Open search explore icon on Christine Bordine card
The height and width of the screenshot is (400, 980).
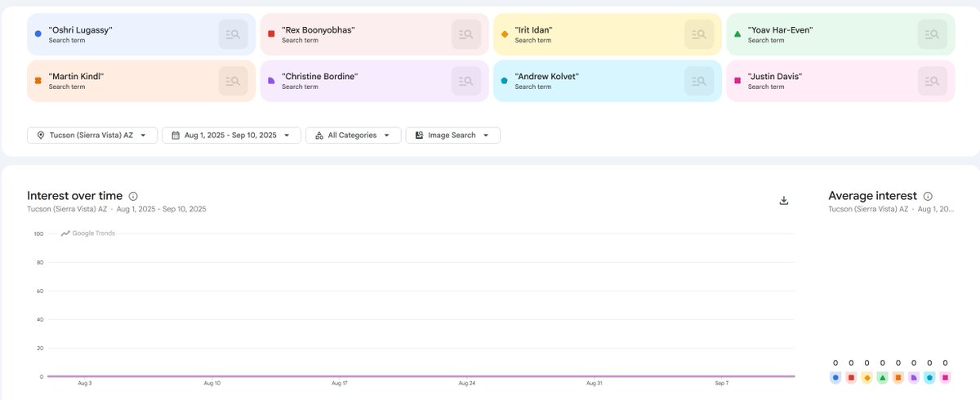465,81
